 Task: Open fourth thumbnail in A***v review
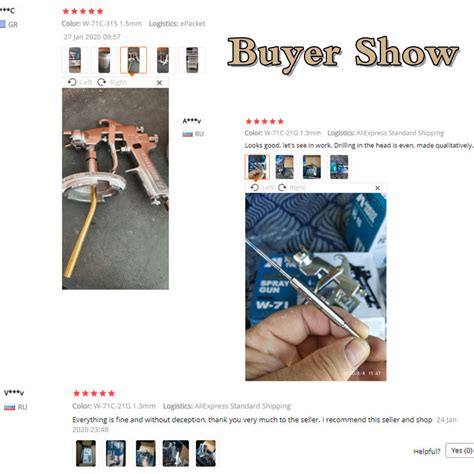coord(339,167)
